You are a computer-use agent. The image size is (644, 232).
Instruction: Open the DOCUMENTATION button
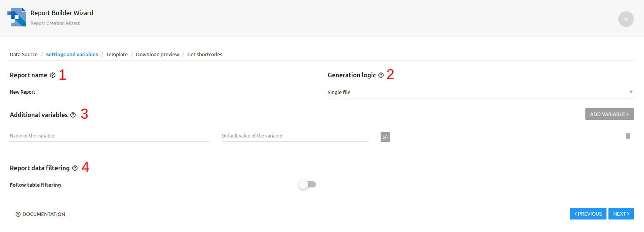point(40,214)
